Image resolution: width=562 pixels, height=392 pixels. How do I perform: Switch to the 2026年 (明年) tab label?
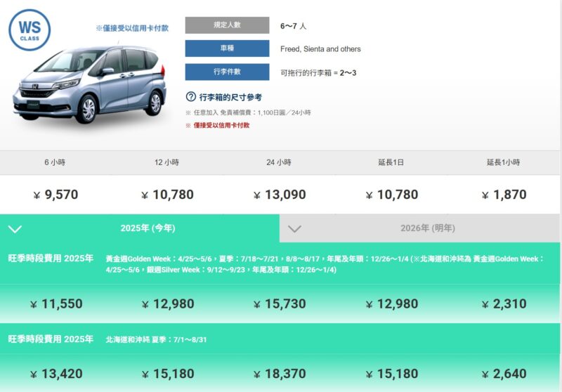(x=427, y=228)
